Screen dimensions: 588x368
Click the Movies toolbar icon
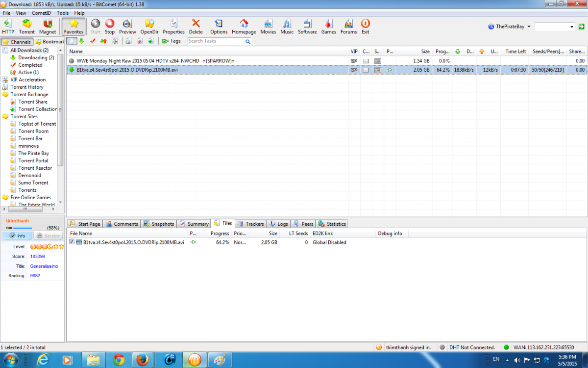coord(268,26)
